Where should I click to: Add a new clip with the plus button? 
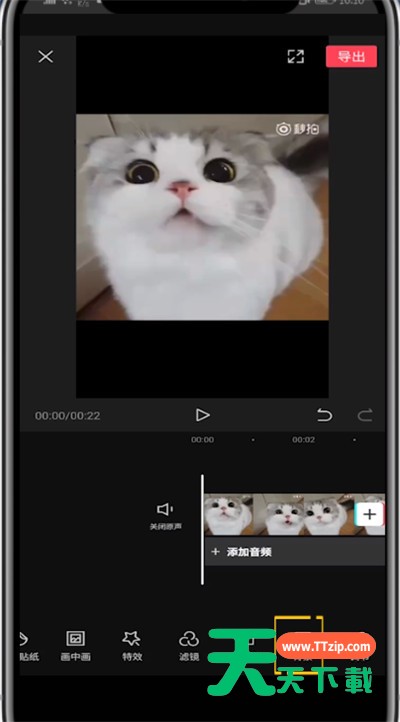(369, 514)
